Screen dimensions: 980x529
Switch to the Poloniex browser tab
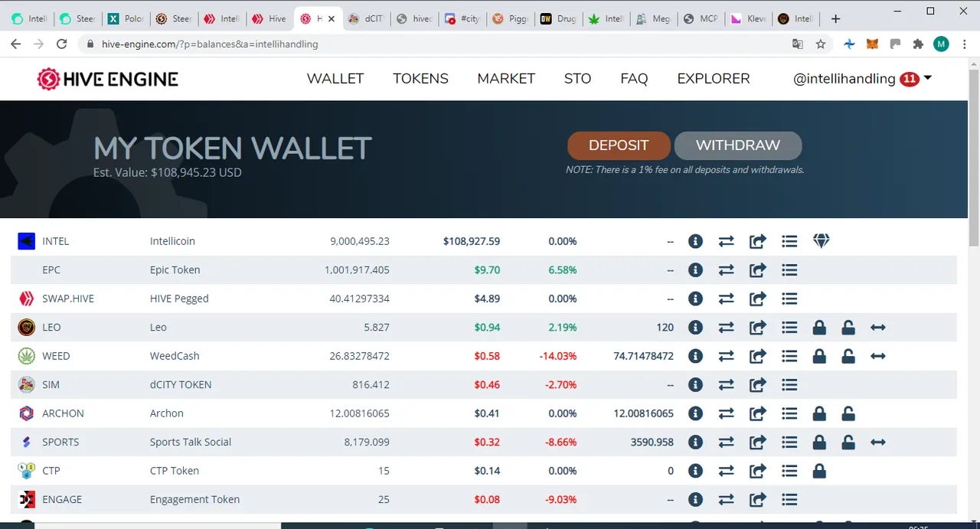click(x=126, y=18)
